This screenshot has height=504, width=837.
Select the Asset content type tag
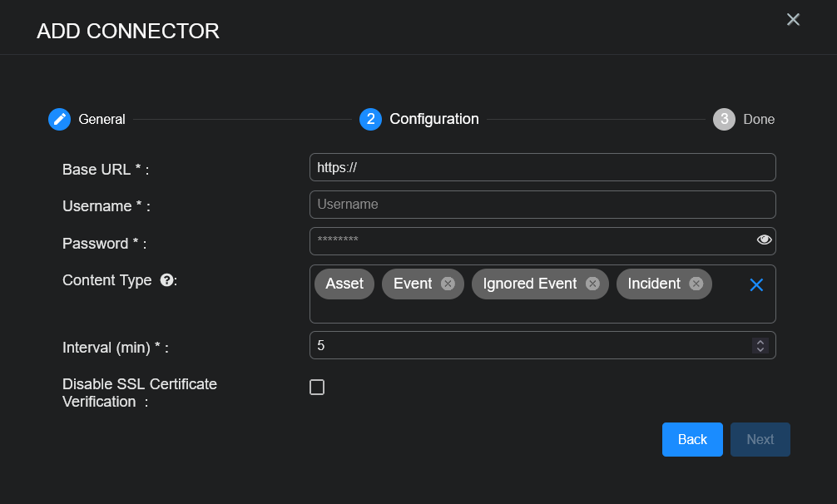(x=344, y=284)
